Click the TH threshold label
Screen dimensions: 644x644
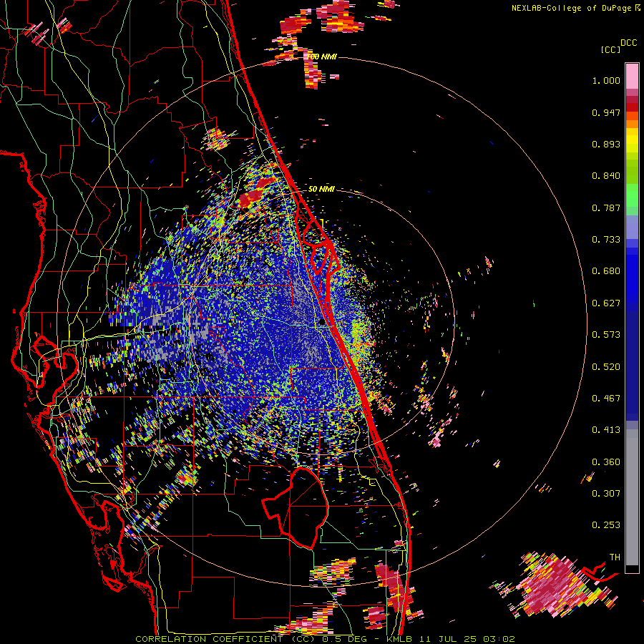(x=615, y=557)
